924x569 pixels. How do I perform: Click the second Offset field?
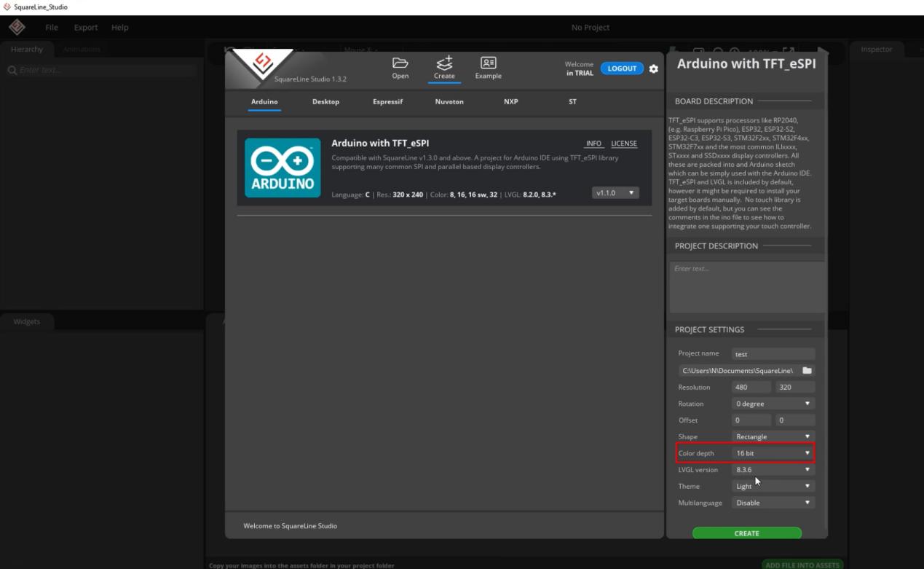(x=795, y=420)
